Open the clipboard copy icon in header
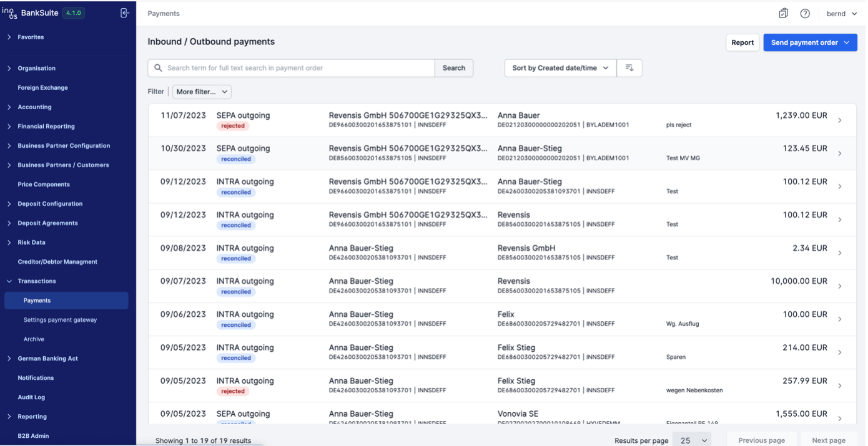This screenshot has width=868, height=446. point(783,14)
